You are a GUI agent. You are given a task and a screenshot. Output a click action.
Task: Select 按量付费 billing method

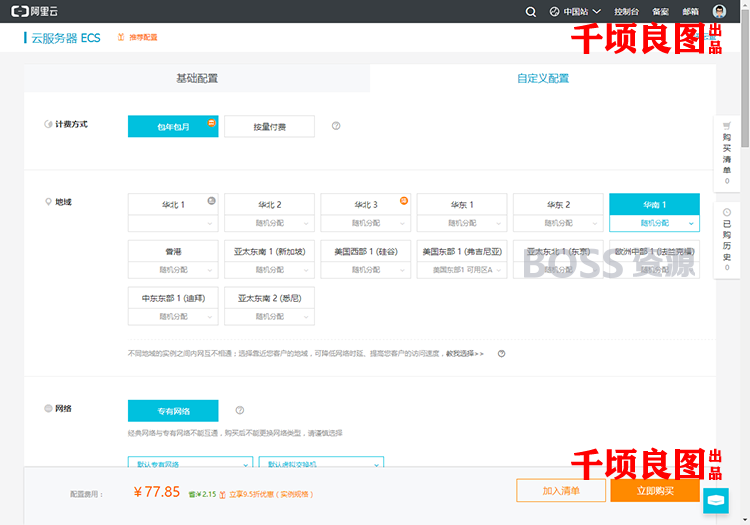point(269,126)
